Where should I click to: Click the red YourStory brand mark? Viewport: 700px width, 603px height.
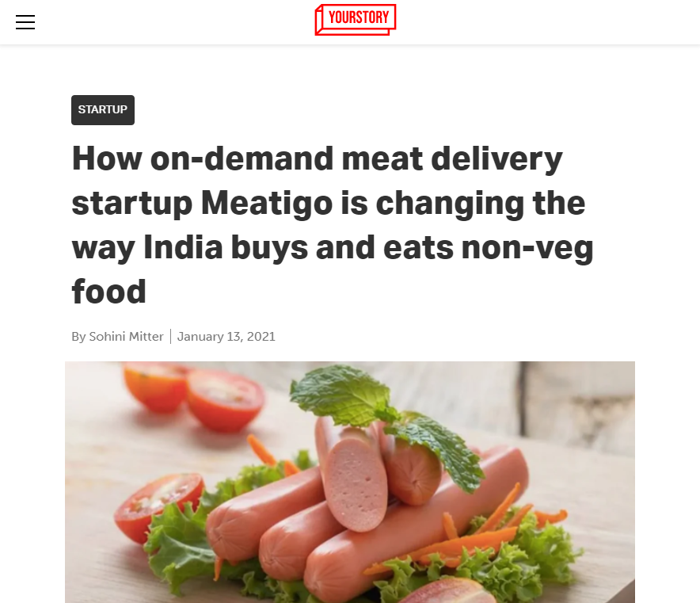click(x=355, y=19)
